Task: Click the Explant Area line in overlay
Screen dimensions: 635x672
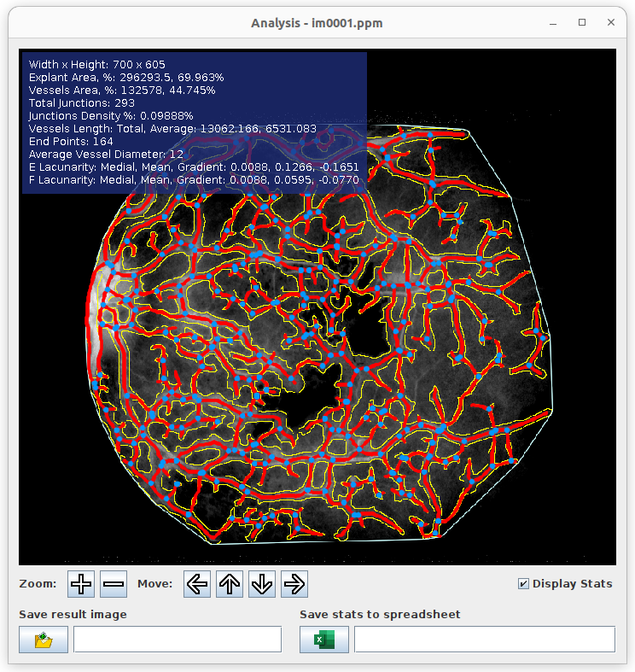Action: (x=126, y=77)
